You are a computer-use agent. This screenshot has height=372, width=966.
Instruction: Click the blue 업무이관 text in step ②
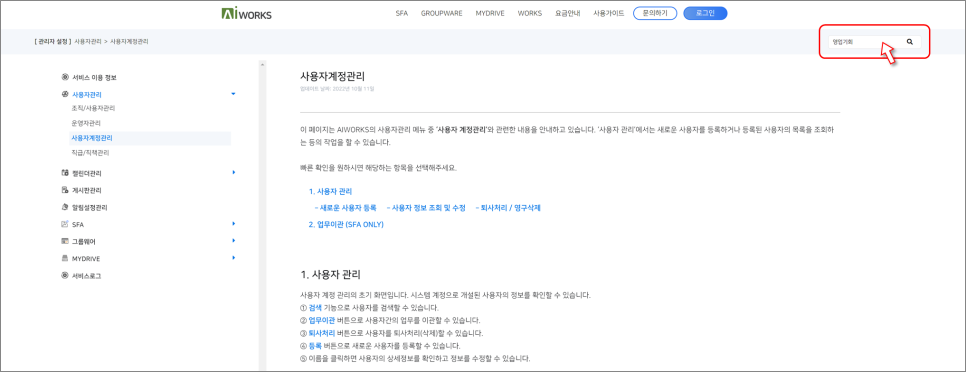click(322, 320)
